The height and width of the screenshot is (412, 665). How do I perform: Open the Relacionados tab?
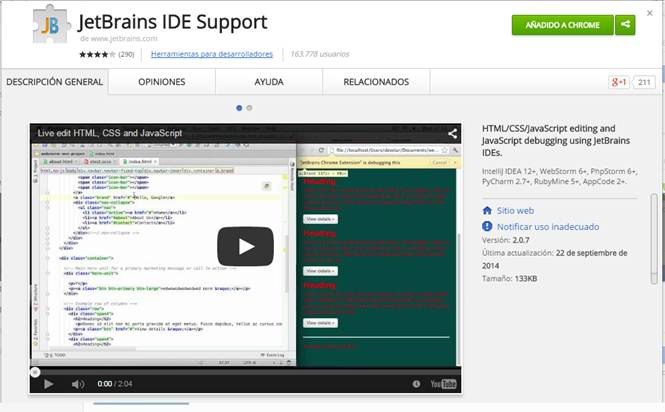(x=376, y=82)
